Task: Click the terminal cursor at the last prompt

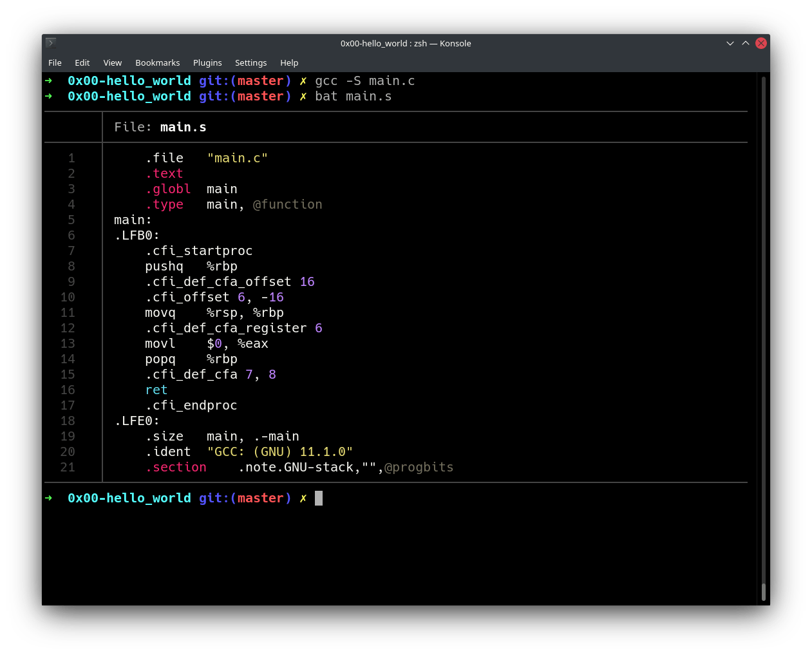Action: [319, 498]
